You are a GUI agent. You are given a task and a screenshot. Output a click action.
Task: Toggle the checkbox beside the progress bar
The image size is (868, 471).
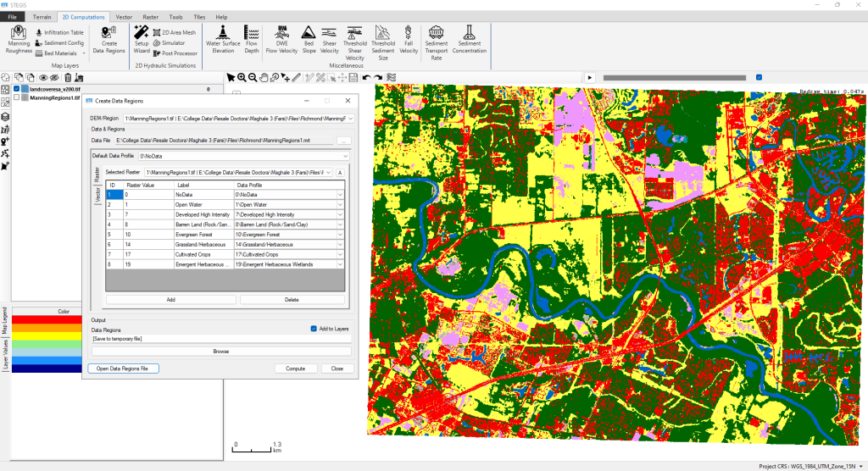759,77
